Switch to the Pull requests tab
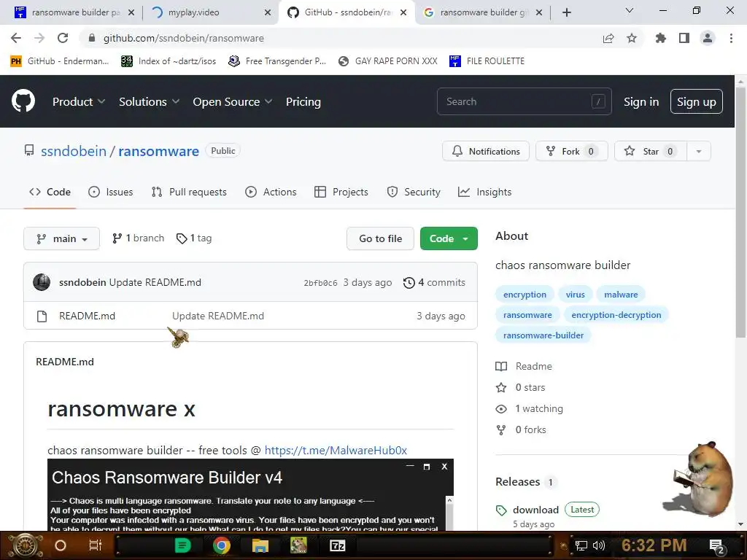This screenshot has height=560, width=747. [189, 192]
